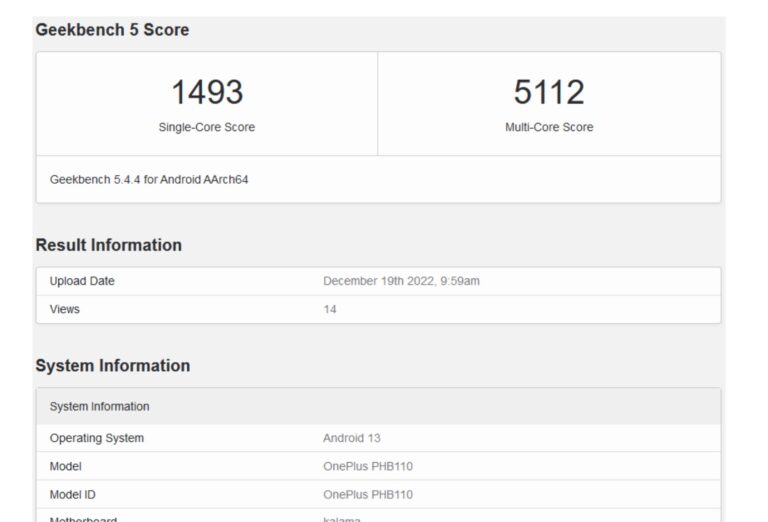Select the Model row label
The image size is (768, 522).
pyautogui.click(x=66, y=466)
